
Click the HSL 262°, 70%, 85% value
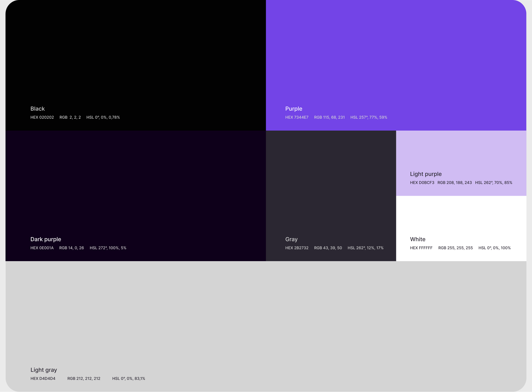coord(494,183)
